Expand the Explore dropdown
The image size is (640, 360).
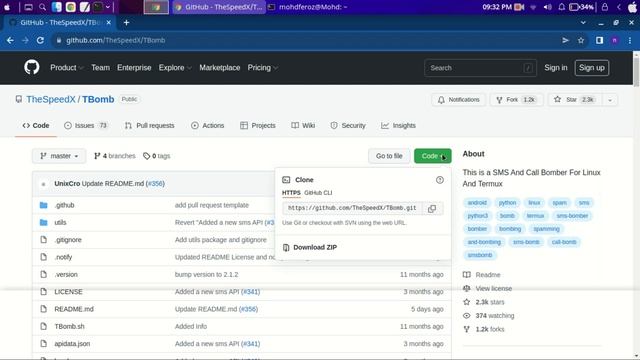tap(175, 68)
